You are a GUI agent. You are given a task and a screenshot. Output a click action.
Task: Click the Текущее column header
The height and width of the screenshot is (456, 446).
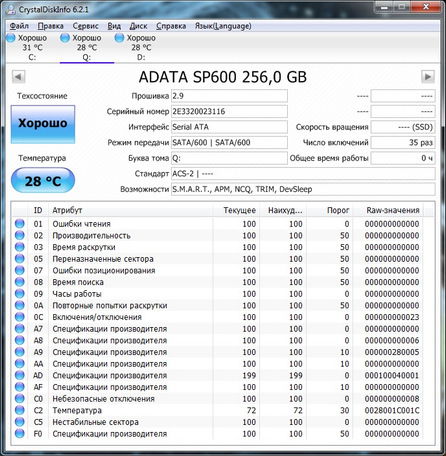(236, 210)
